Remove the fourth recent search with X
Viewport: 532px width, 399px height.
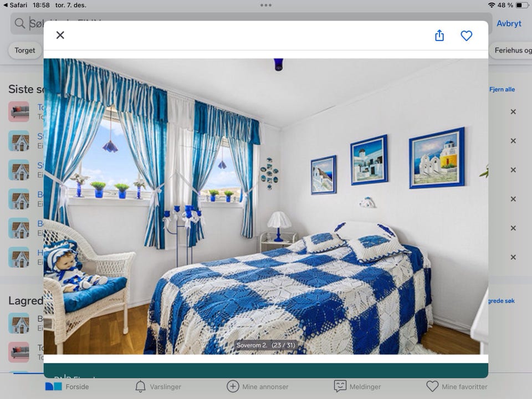tap(513, 199)
